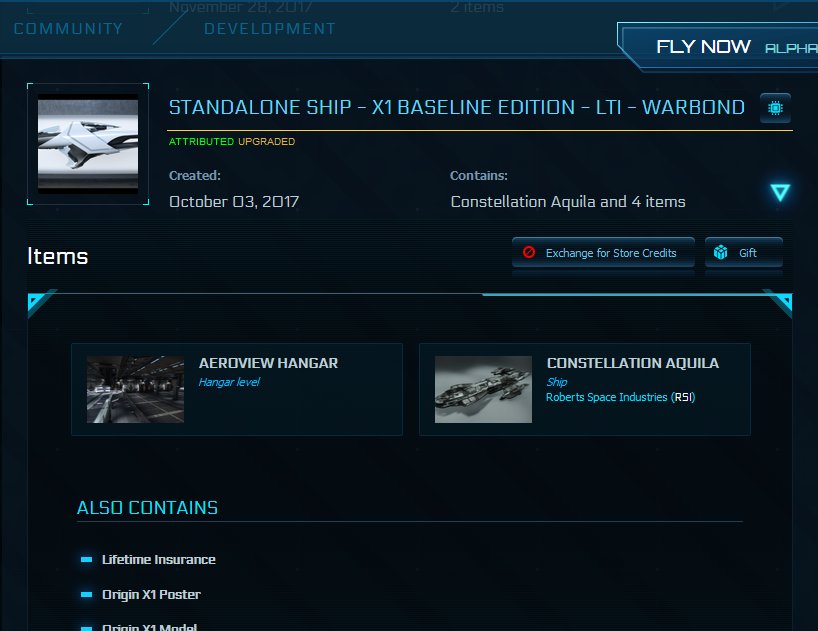Click bullet marker beside Origin X1 Poster
This screenshot has width=818, height=631.
(86, 595)
